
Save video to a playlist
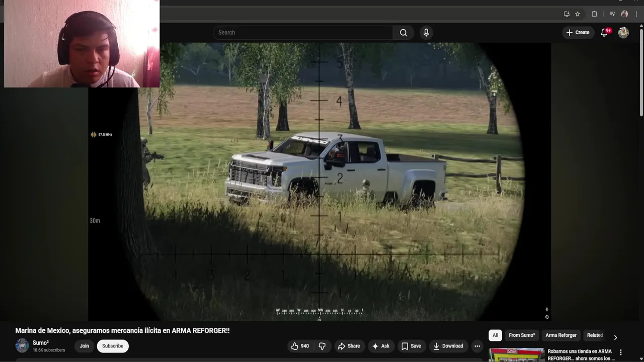411,346
